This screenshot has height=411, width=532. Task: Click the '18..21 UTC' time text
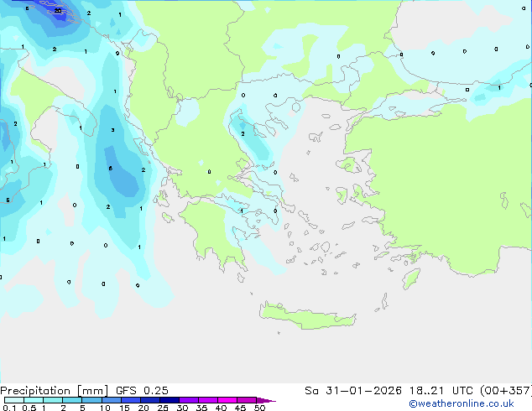pyautogui.click(x=441, y=391)
